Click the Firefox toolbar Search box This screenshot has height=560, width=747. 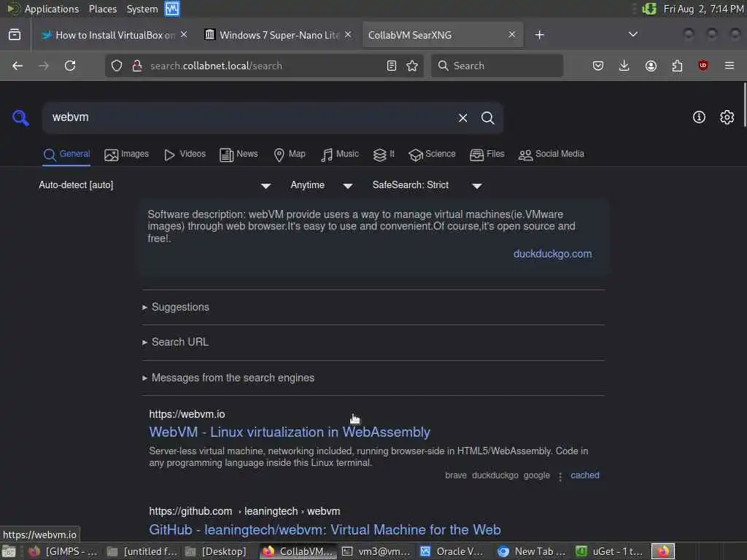tap(497, 66)
